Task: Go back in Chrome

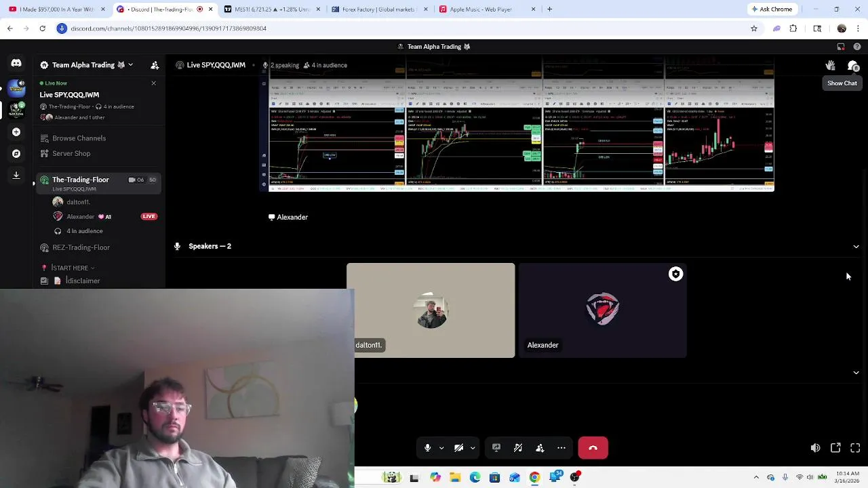Action: click(9, 28)
